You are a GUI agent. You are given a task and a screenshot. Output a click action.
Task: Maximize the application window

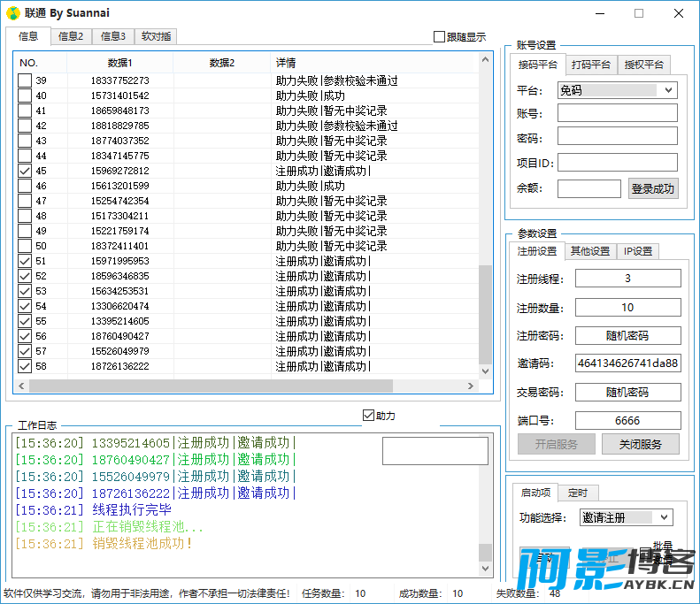639,13
